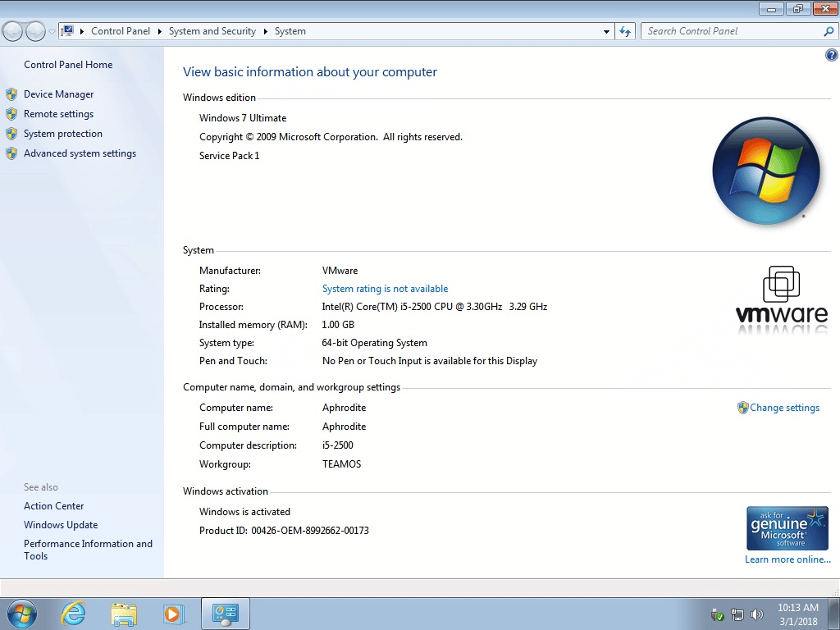Open System rating is not available link
The height and width of the screenshot is (630, 840).
(385, 289)
